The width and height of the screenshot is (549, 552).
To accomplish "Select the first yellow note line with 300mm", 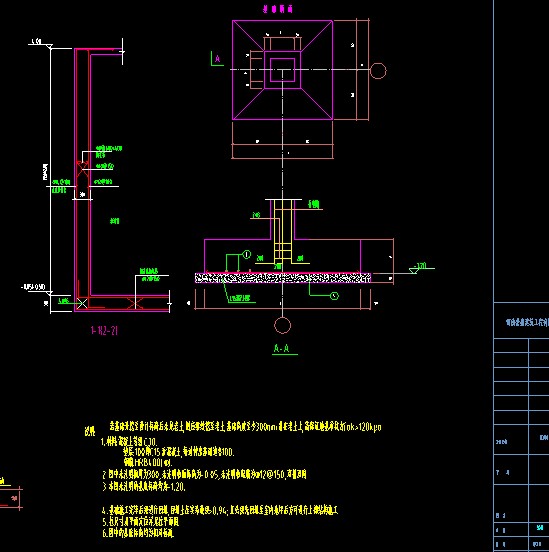I will click(245, 427).
